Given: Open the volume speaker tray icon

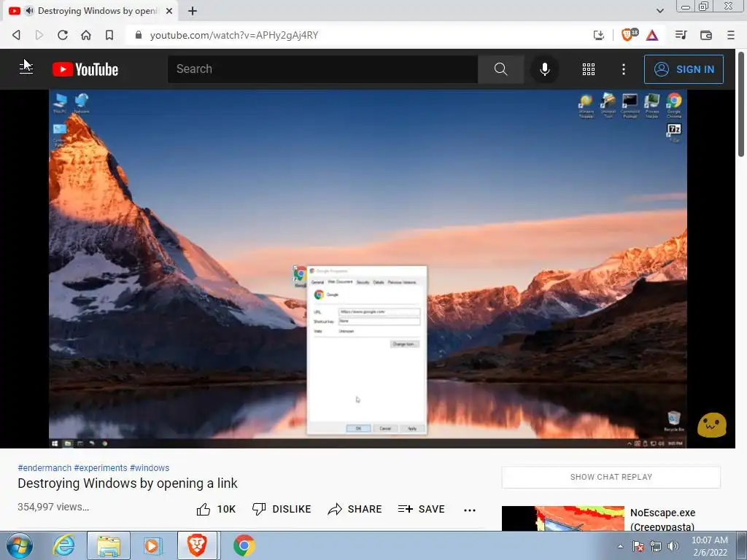Looking at the screenshot, I should pos(673,546).
